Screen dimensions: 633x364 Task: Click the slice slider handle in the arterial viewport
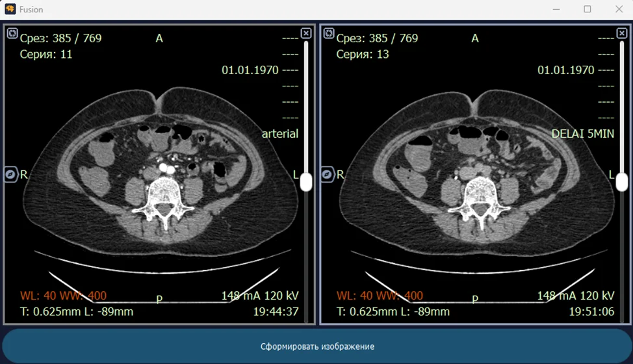306,181
